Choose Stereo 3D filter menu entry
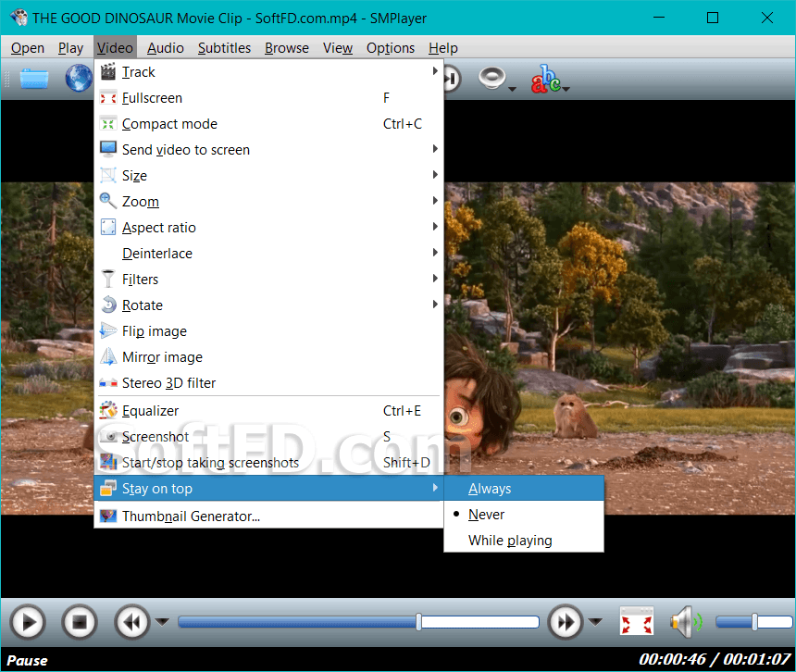The height and width of the screenshot is (672, 796). (268, 382)
